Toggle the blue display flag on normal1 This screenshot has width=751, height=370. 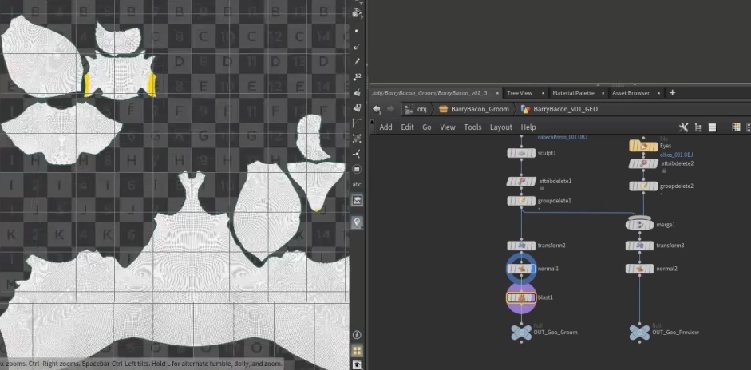click(x=533, y=269)
